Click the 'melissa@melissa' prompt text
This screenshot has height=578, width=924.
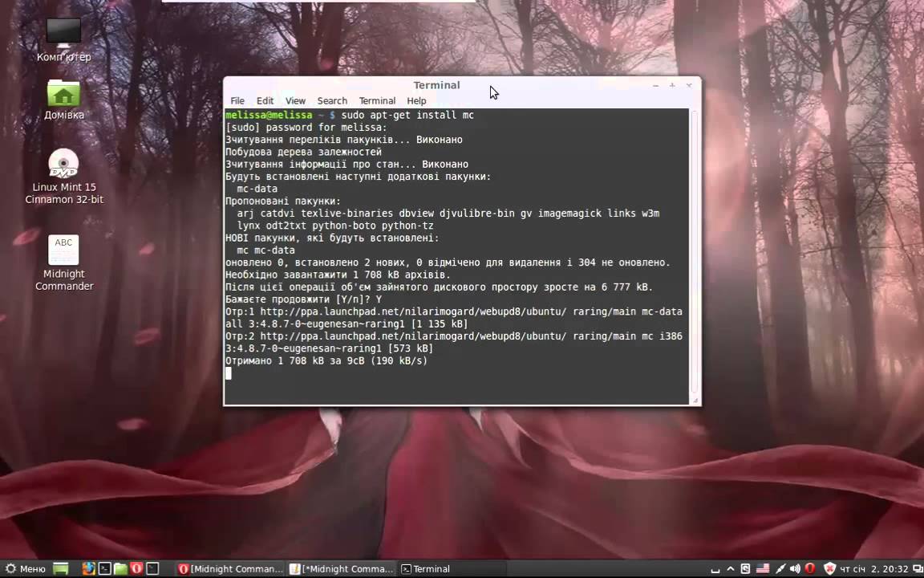269,115
